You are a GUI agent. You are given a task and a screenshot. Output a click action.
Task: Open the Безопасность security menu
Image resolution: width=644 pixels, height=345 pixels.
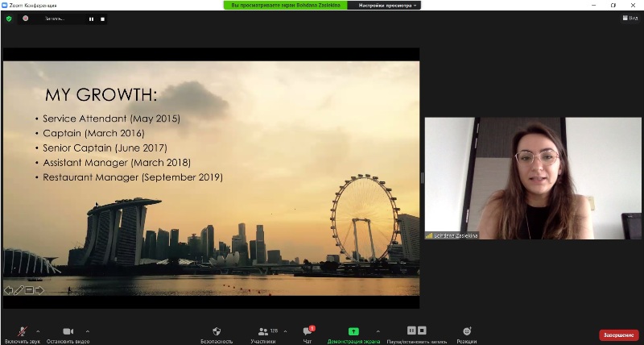click(217, 335)
